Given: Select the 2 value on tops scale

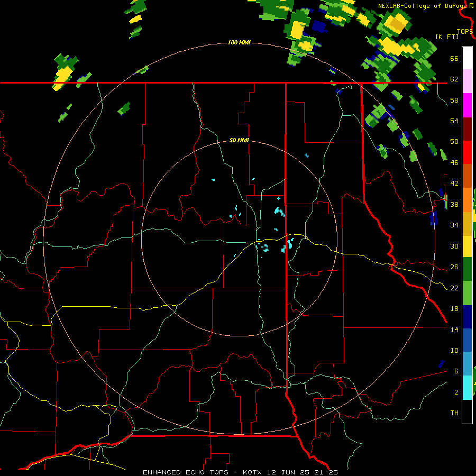Looking at the screenshot, I should click(x=456, y=392).
